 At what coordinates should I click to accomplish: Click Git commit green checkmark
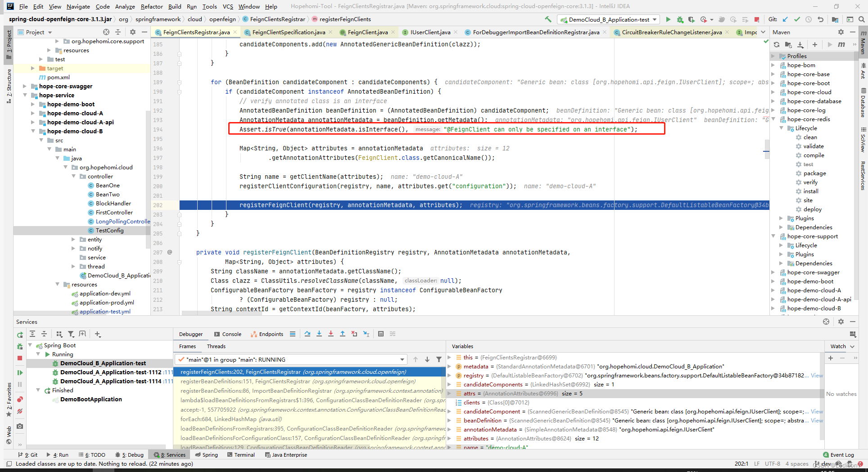pyautogui.click(x=797, y=19)
